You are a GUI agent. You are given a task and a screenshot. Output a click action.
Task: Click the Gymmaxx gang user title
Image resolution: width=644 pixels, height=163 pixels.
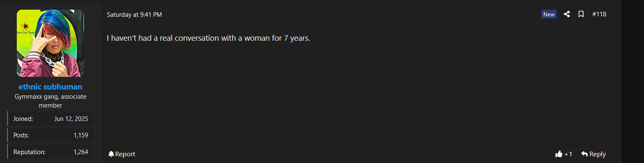pos(50,101)
